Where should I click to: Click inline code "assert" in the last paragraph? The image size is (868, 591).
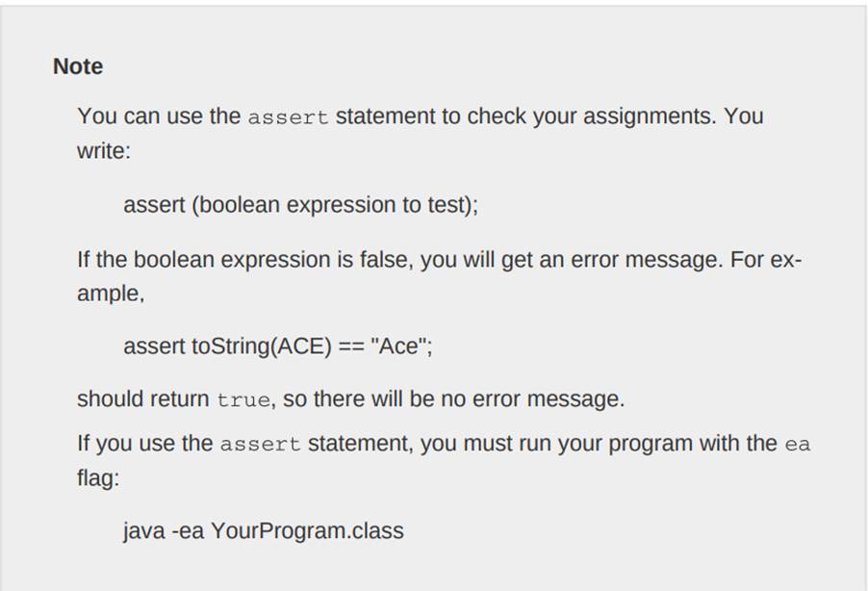point(260,446)
